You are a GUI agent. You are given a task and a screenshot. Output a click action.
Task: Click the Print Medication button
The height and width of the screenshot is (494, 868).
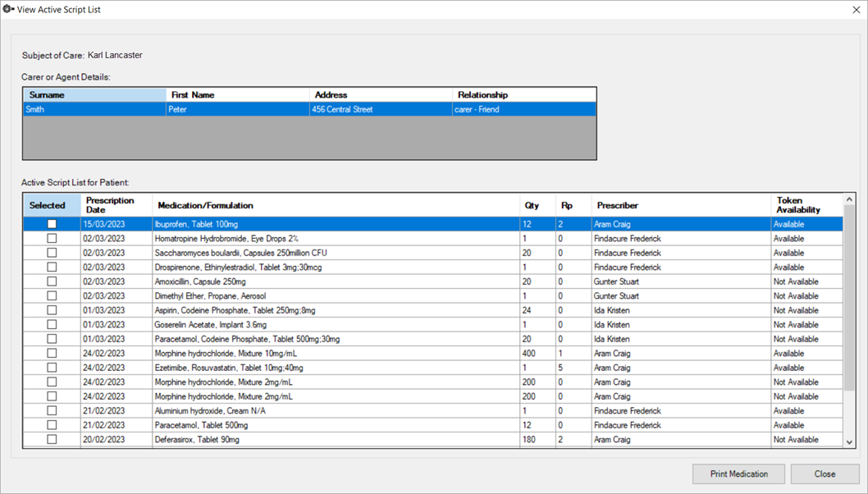[738, 474]
